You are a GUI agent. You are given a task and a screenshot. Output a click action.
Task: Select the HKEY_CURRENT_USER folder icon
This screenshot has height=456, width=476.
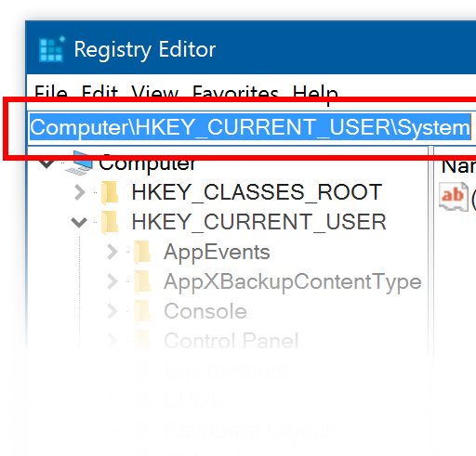(x=110, y=223)
